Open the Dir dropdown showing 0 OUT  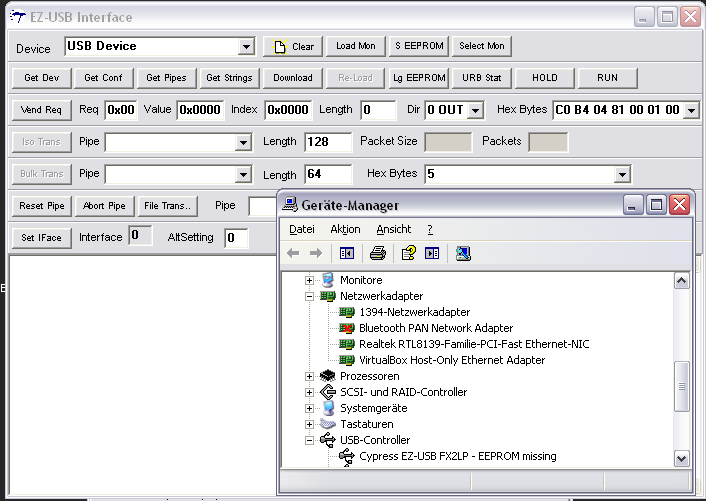pos(475,110)
